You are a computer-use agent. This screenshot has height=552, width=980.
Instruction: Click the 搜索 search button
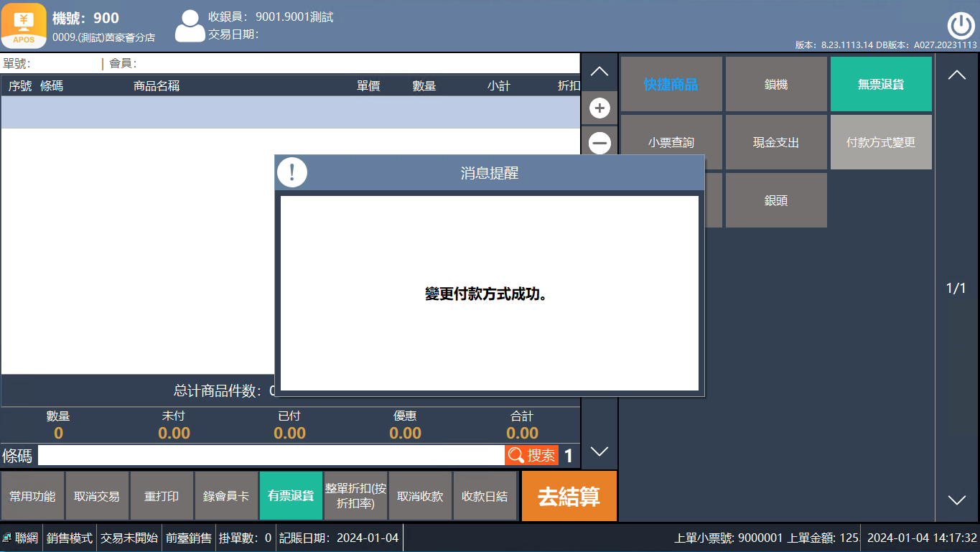[532, 455]
